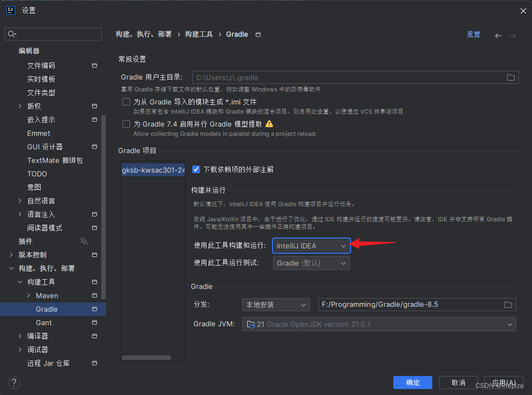
Task: Open help with the question mark icon
Action: tap(14, 383)
